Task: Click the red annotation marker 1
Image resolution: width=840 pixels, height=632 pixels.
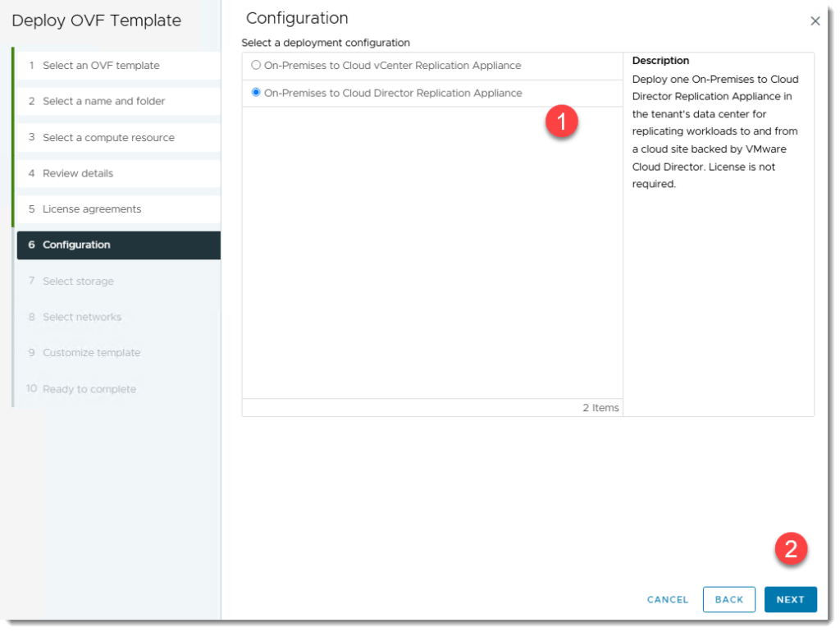Action: point(562,121)
